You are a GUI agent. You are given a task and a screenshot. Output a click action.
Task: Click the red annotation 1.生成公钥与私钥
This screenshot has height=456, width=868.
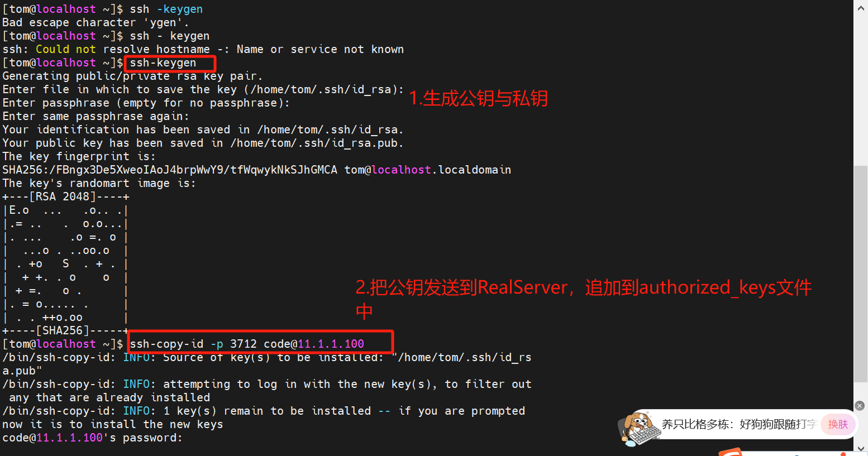478,98
